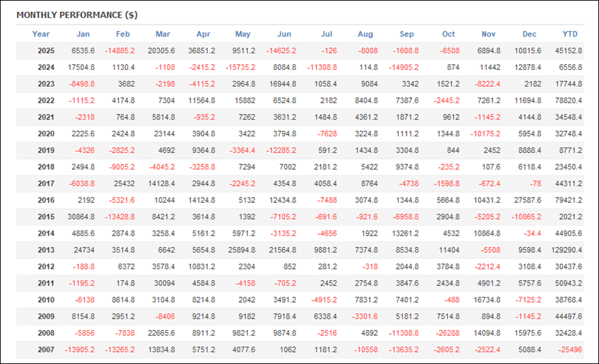Image resolution: width=599 pixels, height=364 pixels.
Task: Click the December 2016 value 27587.6
Action: tap(526, 200)
